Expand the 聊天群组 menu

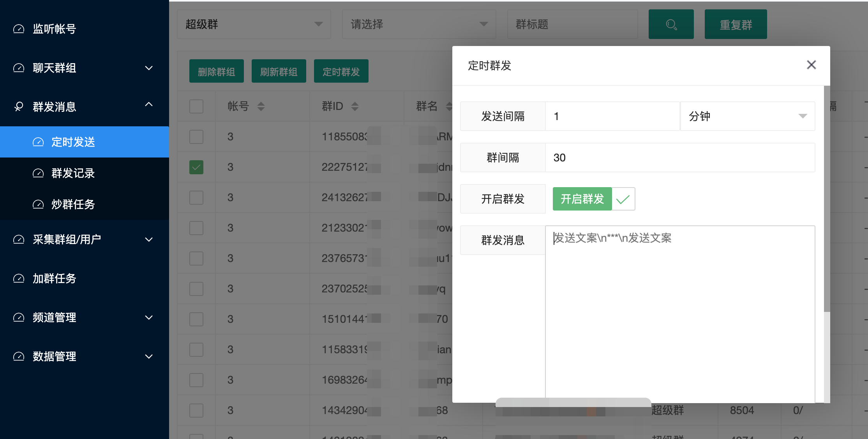tap(149, 68)
